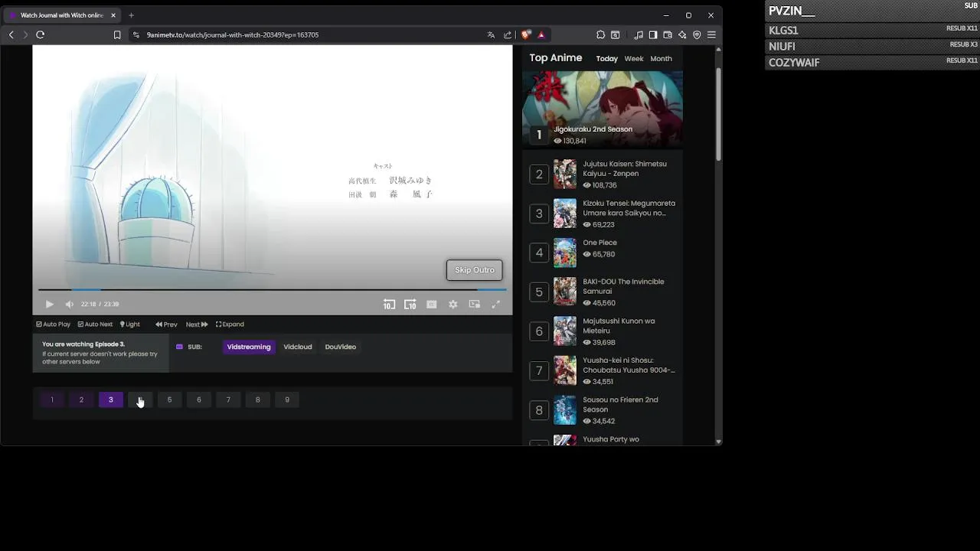Open the media control music note icon
Screen dimensions: 980x551
coord(639,34)
